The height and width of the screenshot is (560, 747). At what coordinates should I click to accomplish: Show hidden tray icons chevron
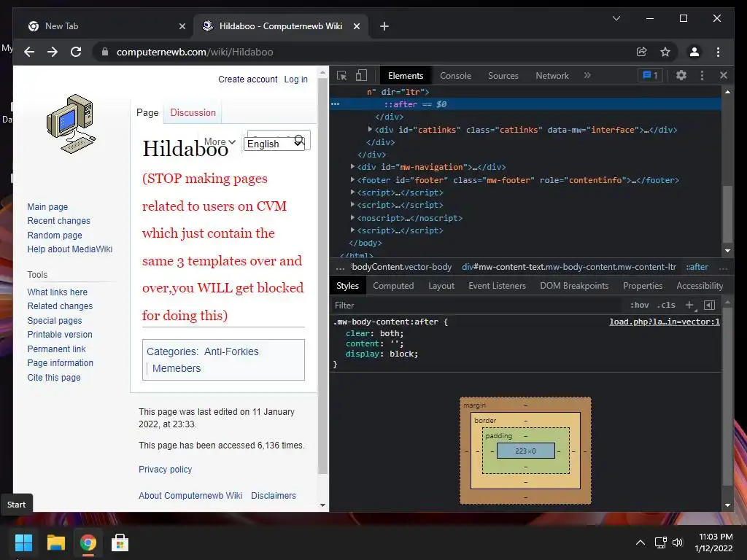coord(640,542)
